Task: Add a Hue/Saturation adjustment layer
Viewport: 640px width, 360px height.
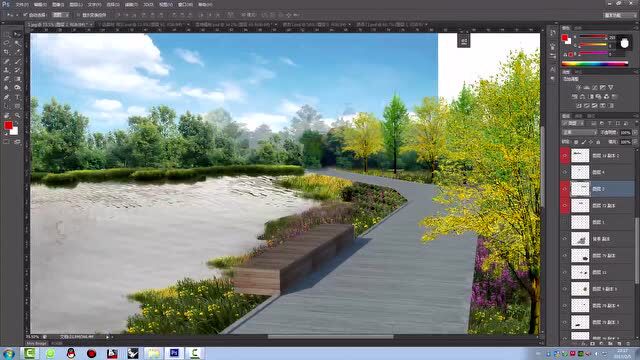Action: pos(575,97)
